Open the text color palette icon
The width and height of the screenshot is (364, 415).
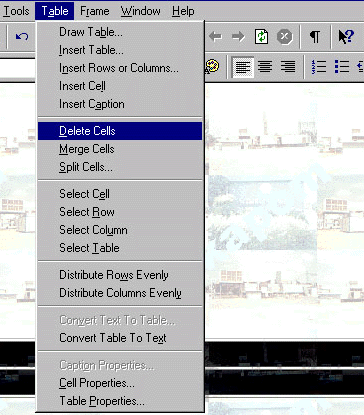click(x=212, y=66)
